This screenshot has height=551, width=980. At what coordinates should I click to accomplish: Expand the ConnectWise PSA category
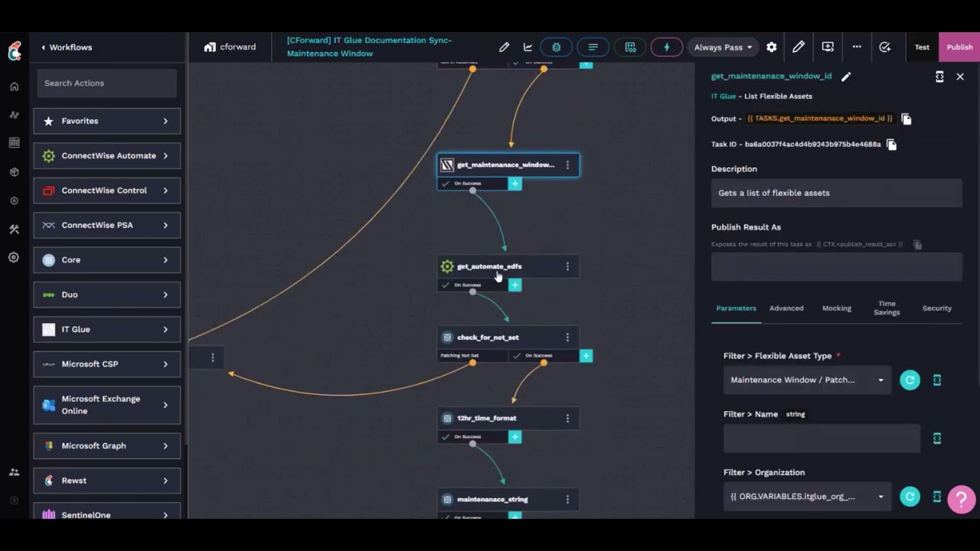(106, 225)
